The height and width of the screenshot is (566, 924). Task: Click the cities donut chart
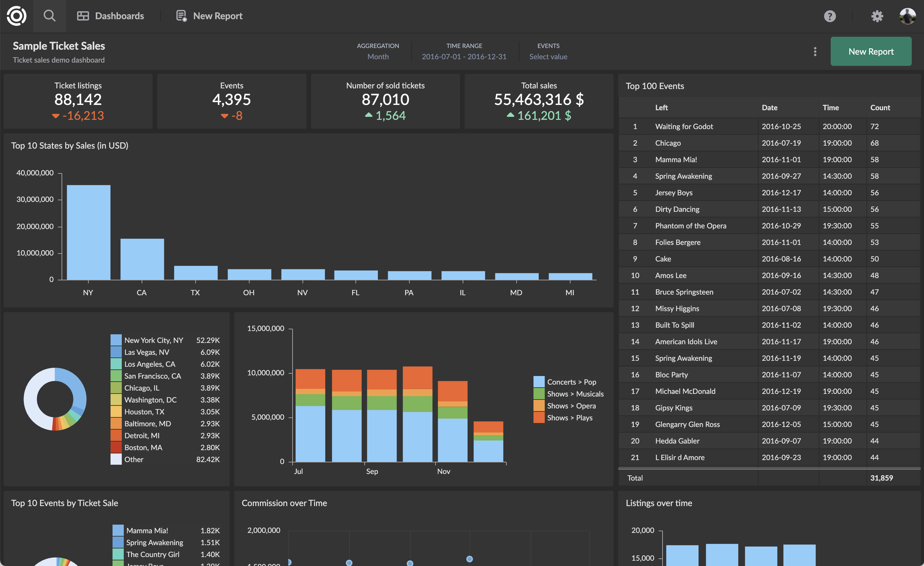(55, 399)
